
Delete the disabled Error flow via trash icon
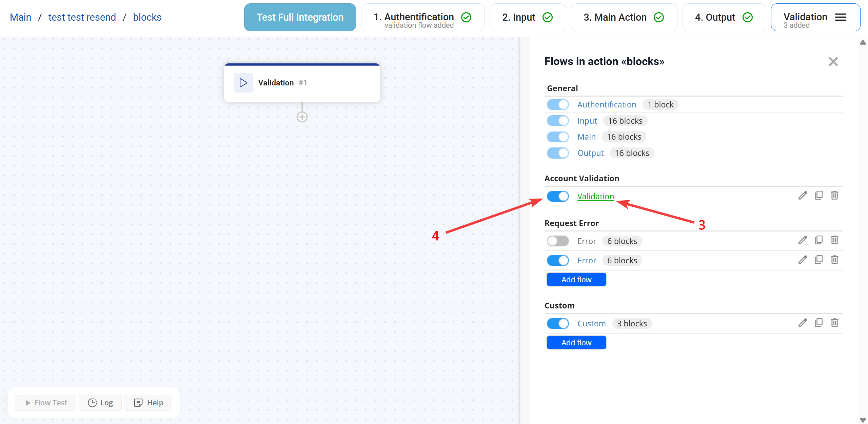(x=834, y=240)
